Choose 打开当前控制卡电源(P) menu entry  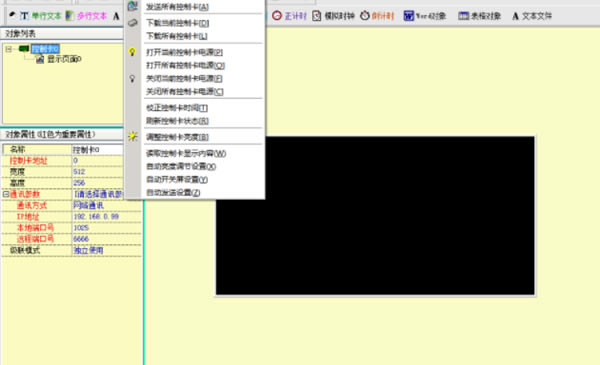click(x=184, y=52)
